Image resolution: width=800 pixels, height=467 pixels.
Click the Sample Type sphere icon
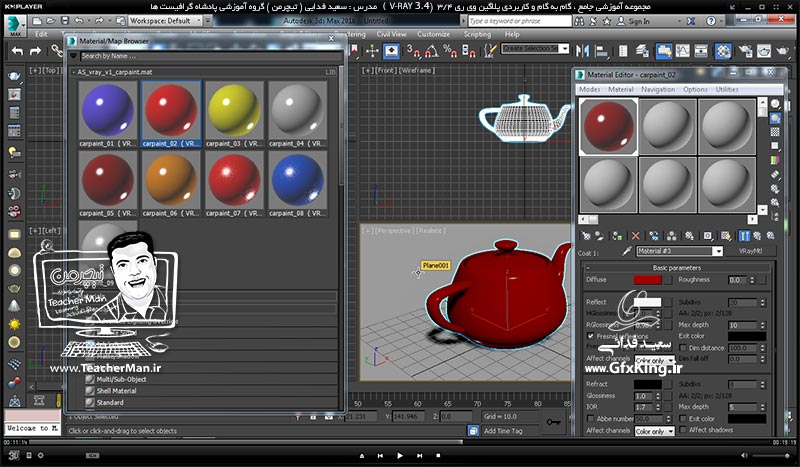click(x=775, y=104)
